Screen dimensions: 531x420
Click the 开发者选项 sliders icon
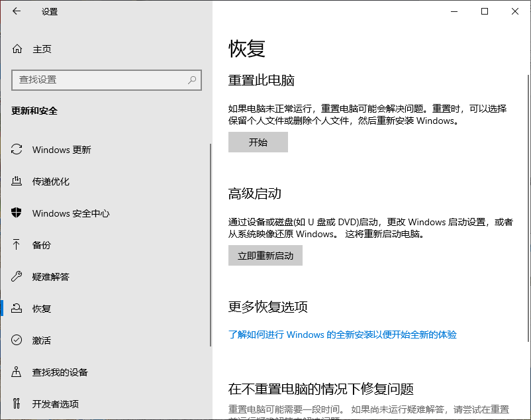(x=17, y=404)
